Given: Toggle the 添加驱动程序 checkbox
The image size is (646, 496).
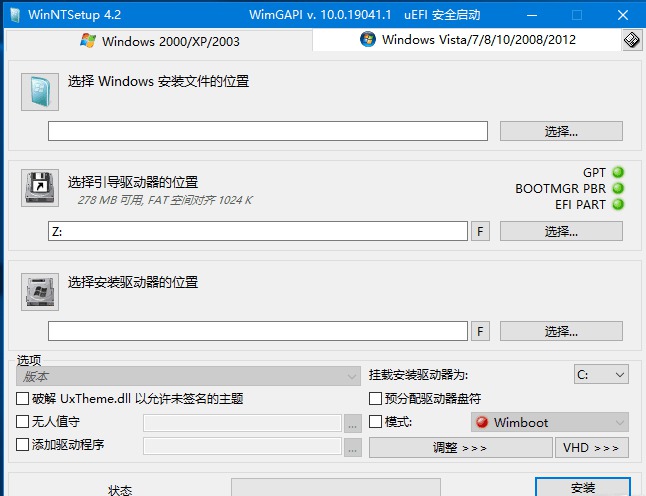Looking at the screenshot, I should click(22, 445).
